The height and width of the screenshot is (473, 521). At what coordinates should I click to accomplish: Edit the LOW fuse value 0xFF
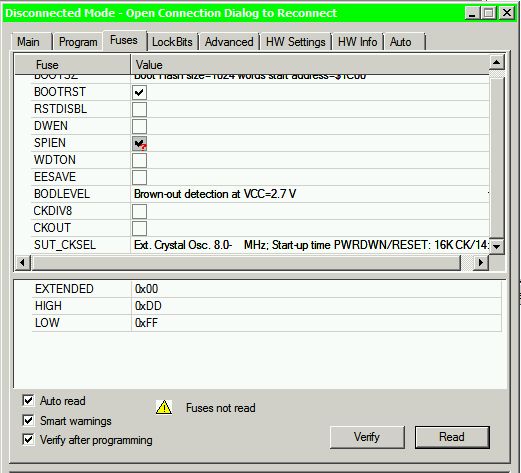[316, 323]
